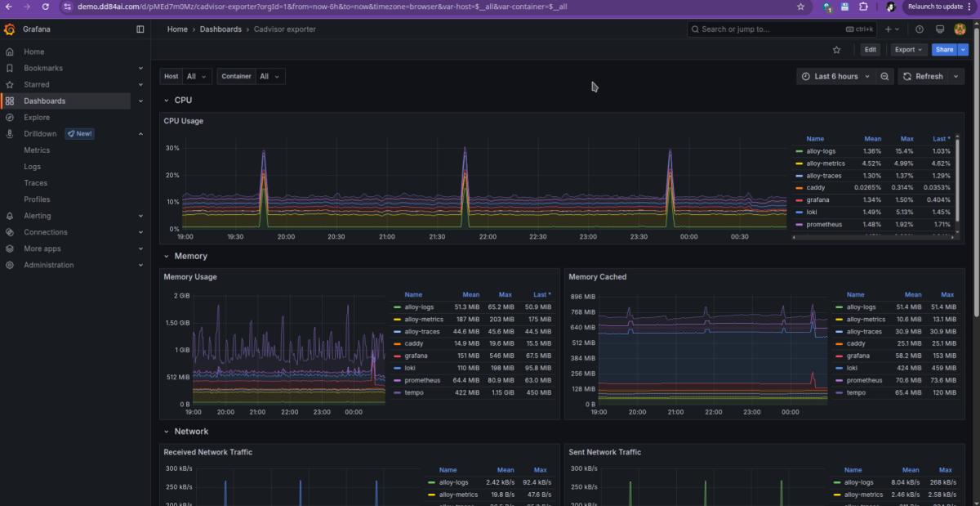Open the news monitor icon in the header
The width and height of the screenshot is (980, 506).
[939, 29]
